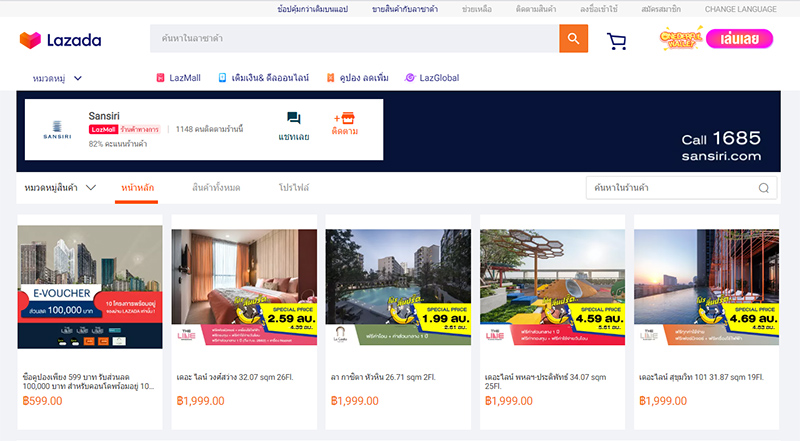Viewport: 800px width, 441px height.
Task: Expand the store product categories dropdown
Action: [60, 187]
